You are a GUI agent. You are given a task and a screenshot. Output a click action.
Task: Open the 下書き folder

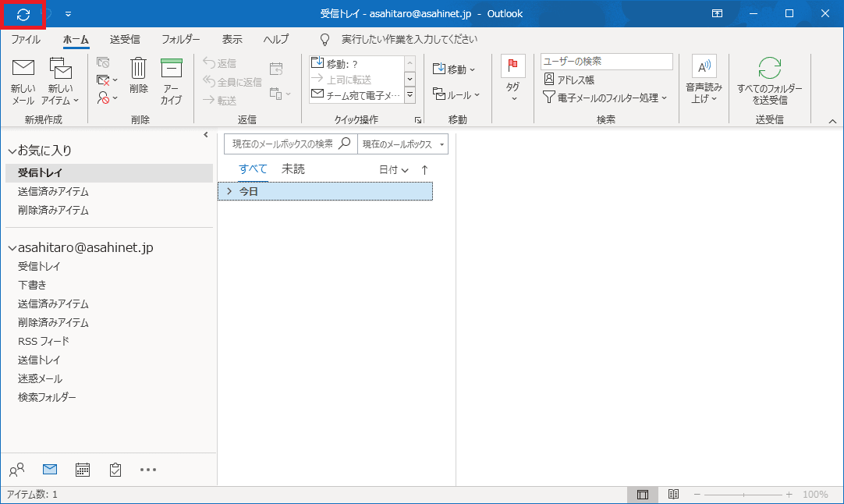pos(32,285)
